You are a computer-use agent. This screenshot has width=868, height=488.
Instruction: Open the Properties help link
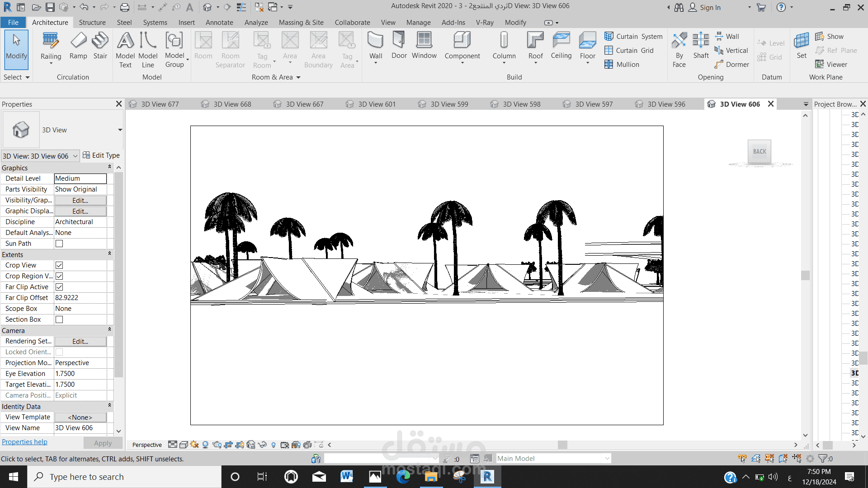point(24,442)
